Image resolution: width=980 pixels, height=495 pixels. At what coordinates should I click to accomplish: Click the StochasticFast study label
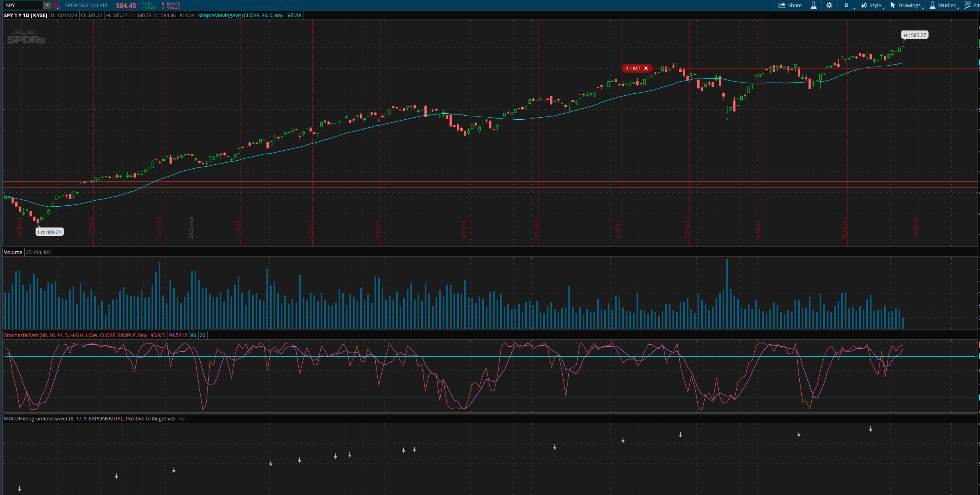pyautogui.click(x=75, y=335)
